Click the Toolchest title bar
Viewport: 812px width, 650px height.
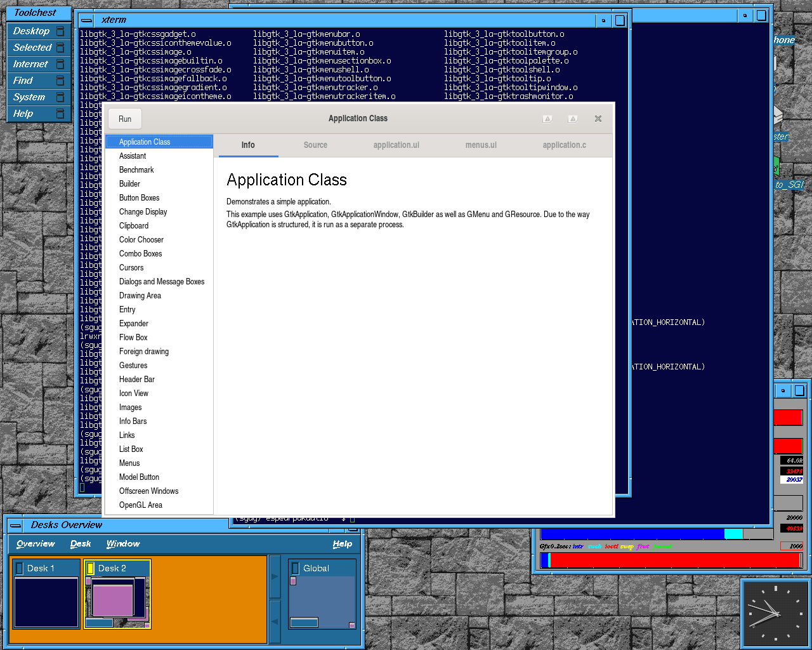39,13
